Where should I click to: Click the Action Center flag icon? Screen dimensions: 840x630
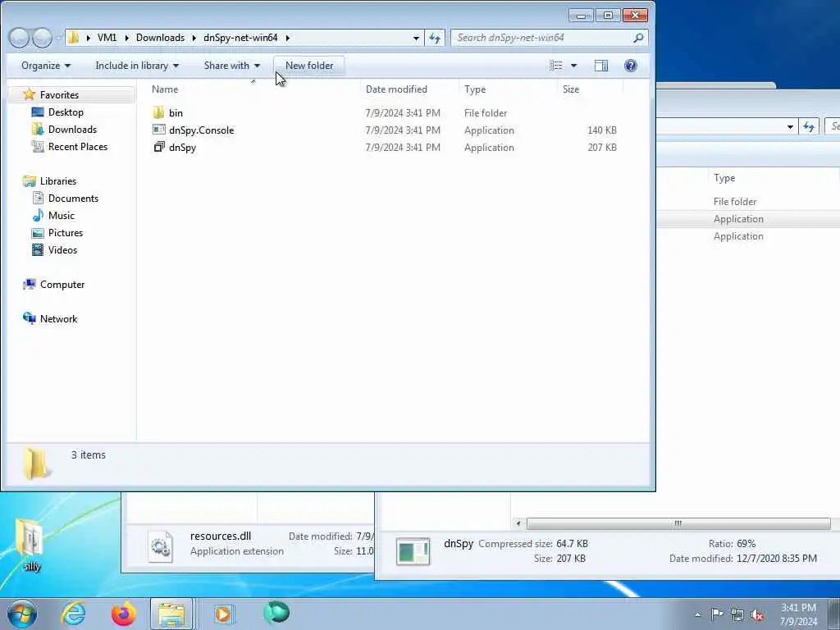click(x=717, y=614)
